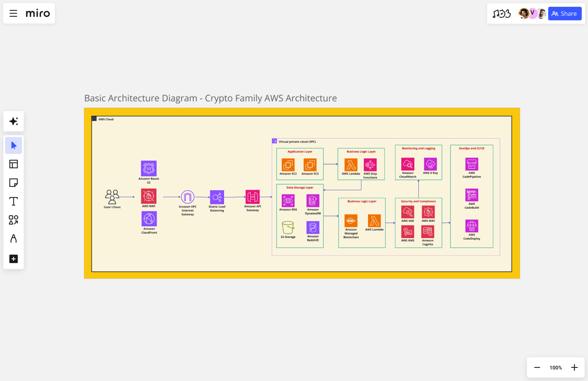Open the templates tool

14,164
